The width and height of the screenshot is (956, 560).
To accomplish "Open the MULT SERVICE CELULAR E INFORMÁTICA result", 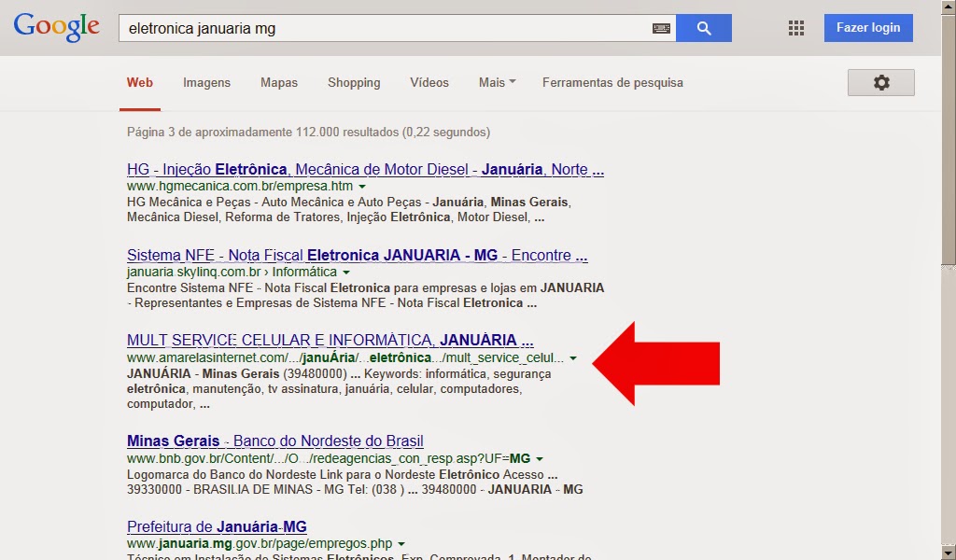I will point(330,340).
